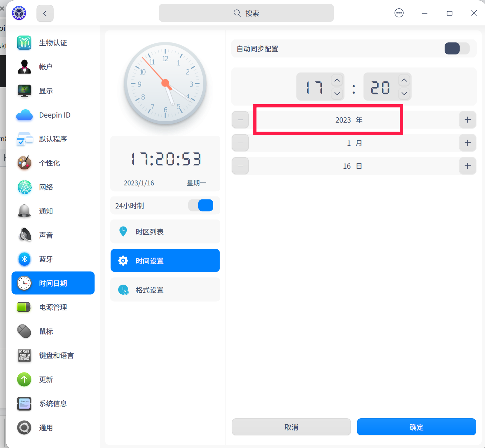Toggle the 自动同步配置 switch

tap(457, 48)
